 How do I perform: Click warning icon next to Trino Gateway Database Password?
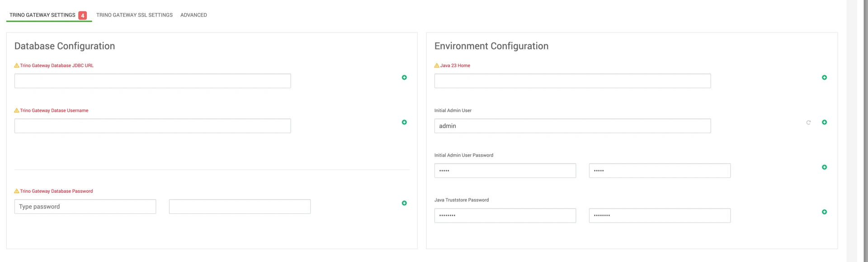point(17,191)
